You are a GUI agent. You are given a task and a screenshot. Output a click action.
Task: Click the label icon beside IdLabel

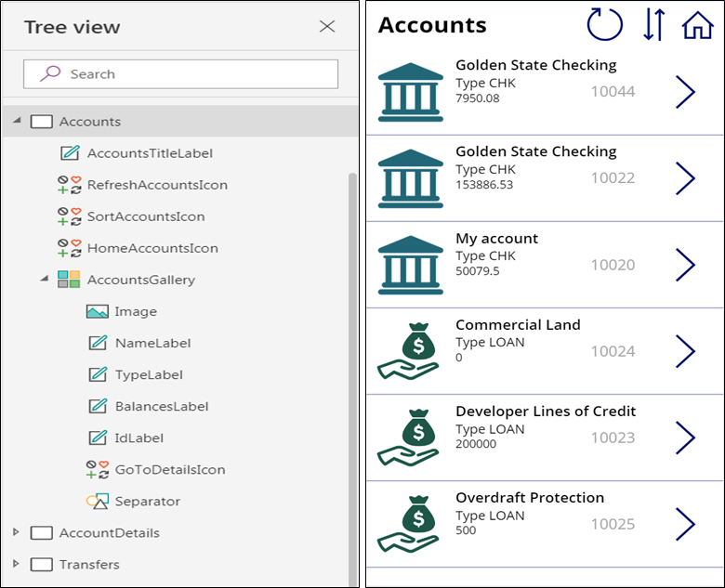98,438
